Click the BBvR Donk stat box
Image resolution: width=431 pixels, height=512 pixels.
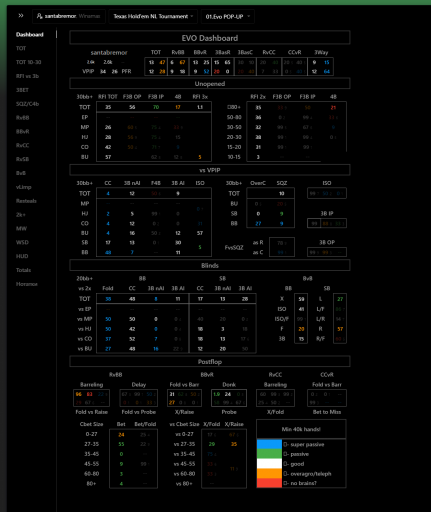click(x=229, y=398)
